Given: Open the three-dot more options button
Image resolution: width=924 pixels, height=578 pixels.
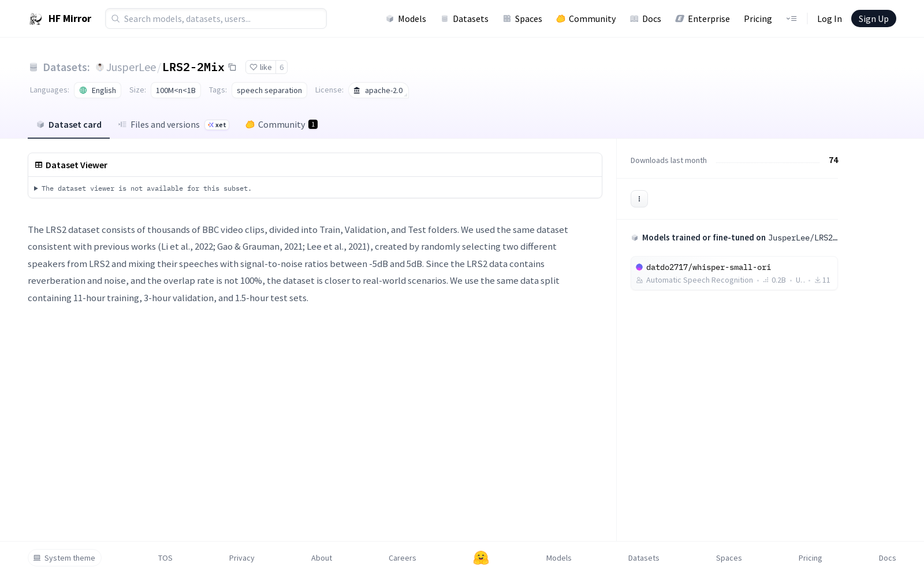Looking at the screenshot, I should pos(639,199).
